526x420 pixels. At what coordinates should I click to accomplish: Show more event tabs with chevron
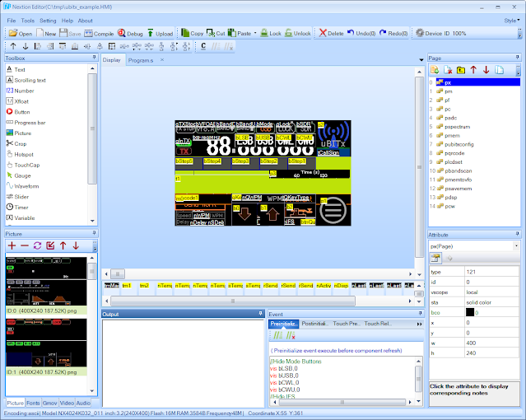(419, 324)
